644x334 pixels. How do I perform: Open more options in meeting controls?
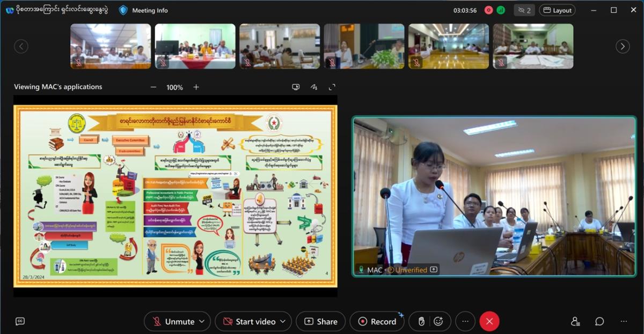(465, 321)
